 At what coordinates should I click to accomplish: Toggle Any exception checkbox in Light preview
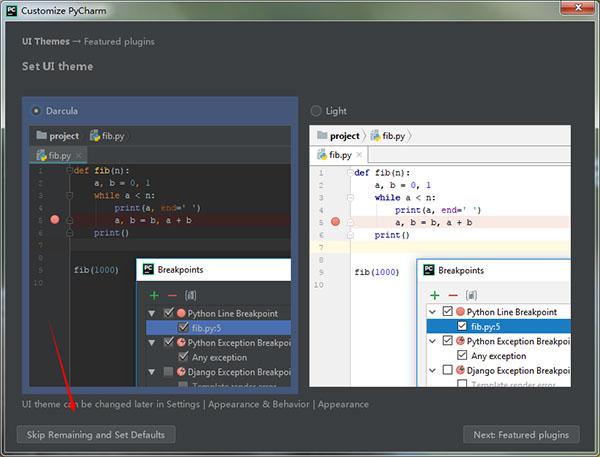(x=462, y=355)
